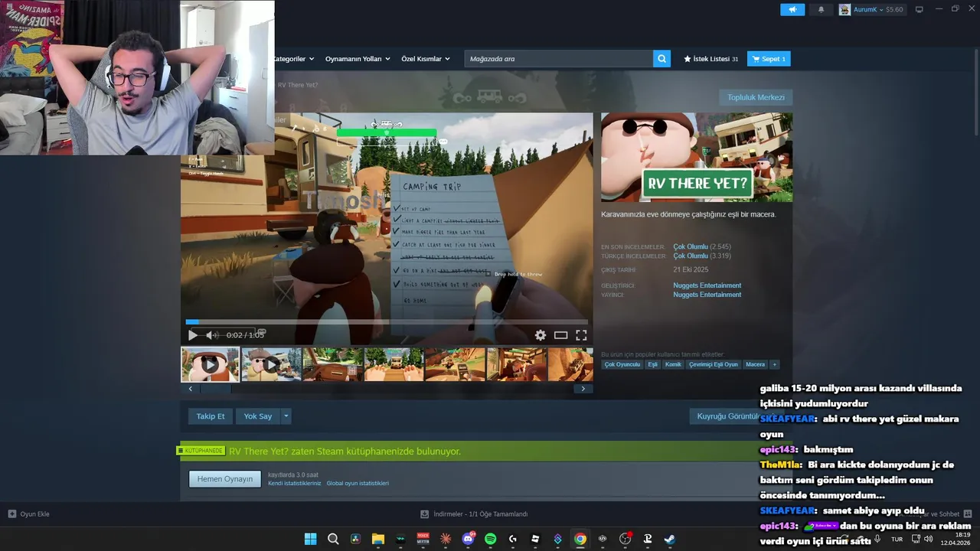Click the Takip Et follow button
980x551 pixels.
point(211,416)
